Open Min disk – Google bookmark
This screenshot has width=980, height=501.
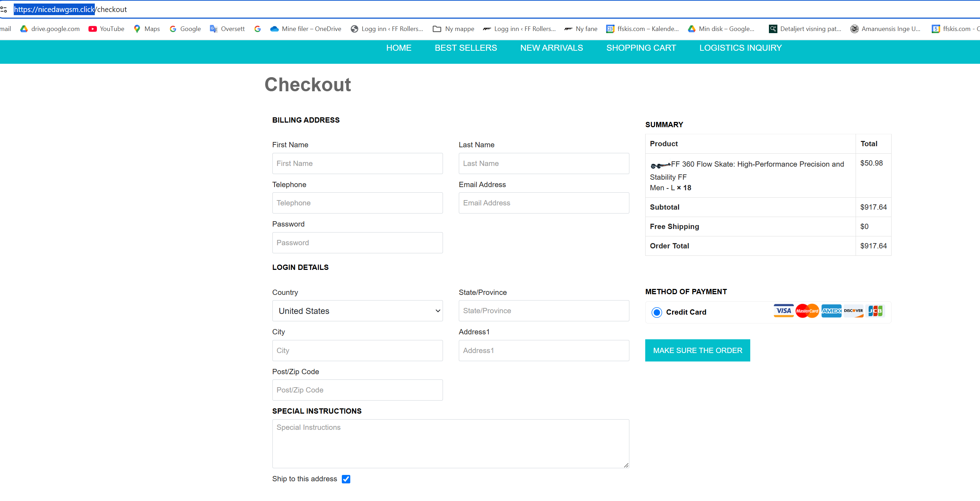tap(721, 29)
